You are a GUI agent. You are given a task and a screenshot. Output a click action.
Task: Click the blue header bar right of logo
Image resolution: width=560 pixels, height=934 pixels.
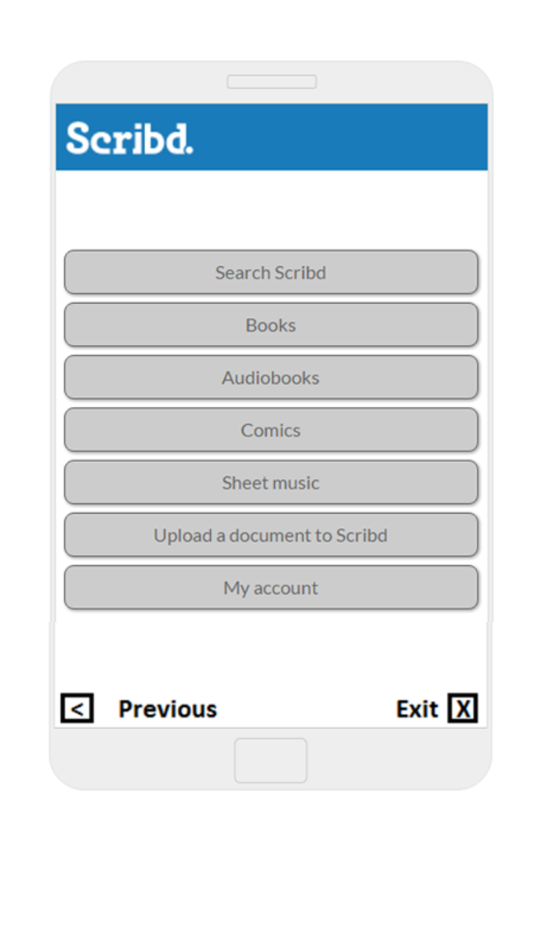coord(346,138)
